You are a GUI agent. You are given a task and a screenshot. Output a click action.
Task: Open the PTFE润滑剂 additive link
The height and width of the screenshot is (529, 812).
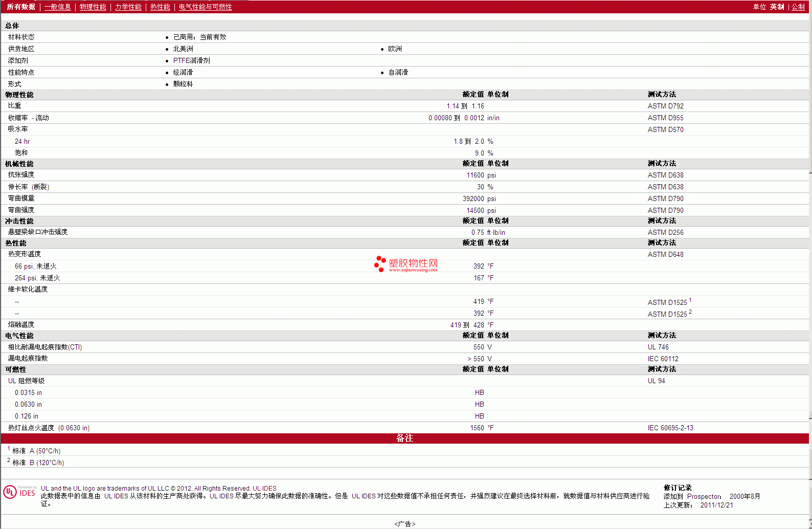coord(191,60)
